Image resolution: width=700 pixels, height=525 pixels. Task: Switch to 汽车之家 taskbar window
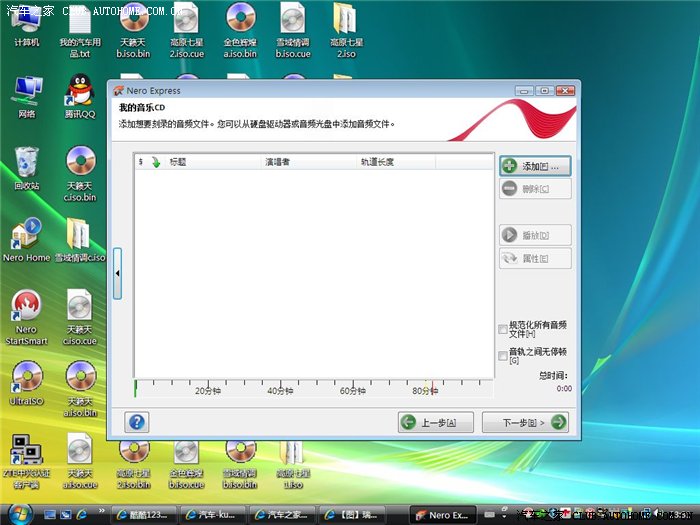(x=282, y=515)
